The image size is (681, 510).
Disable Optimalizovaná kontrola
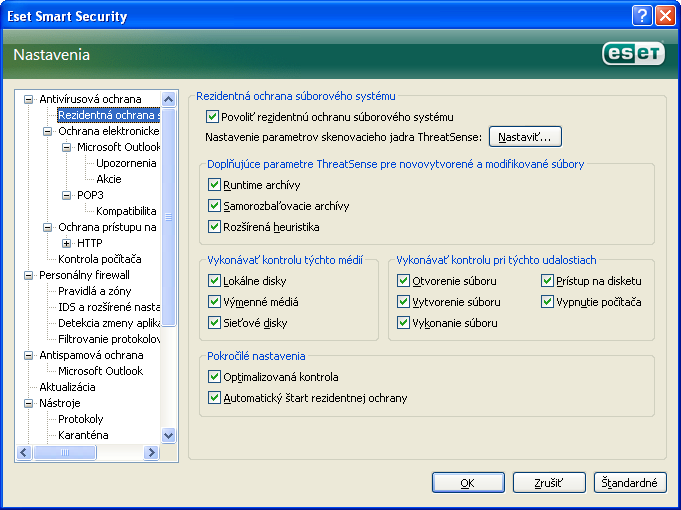(214, 377)
